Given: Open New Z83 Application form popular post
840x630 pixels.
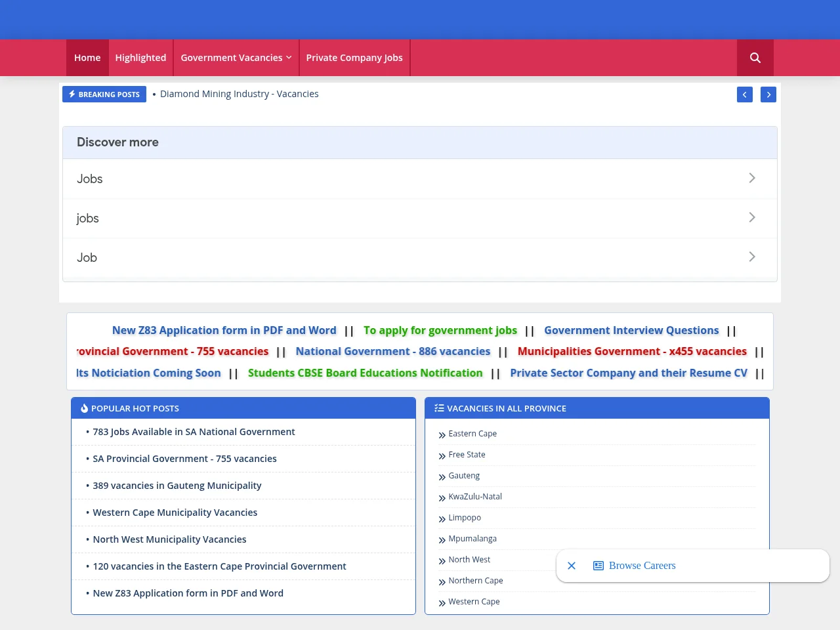Looking at the screenshot, I should pos(188,593).
